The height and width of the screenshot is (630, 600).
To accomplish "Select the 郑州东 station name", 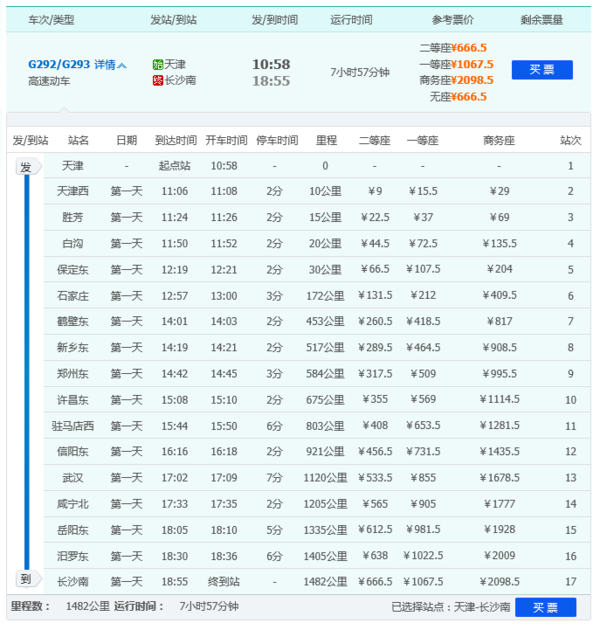I will (73, 374).
